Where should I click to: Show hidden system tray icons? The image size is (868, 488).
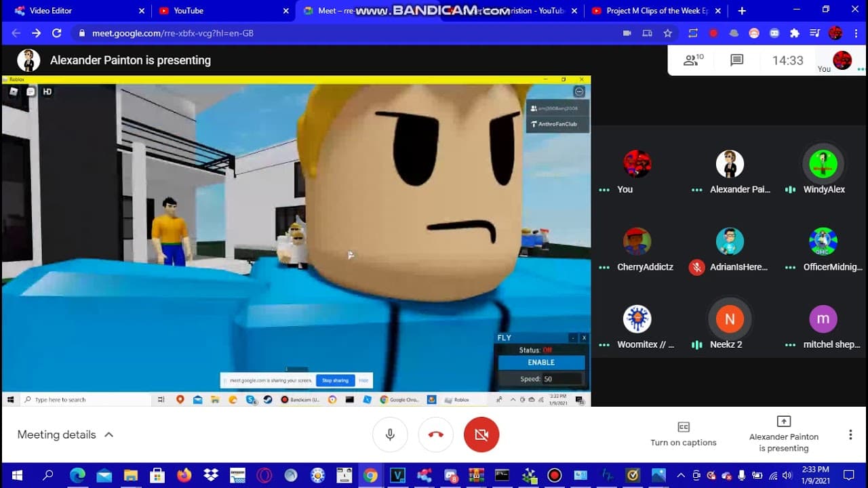pos(681,475)
